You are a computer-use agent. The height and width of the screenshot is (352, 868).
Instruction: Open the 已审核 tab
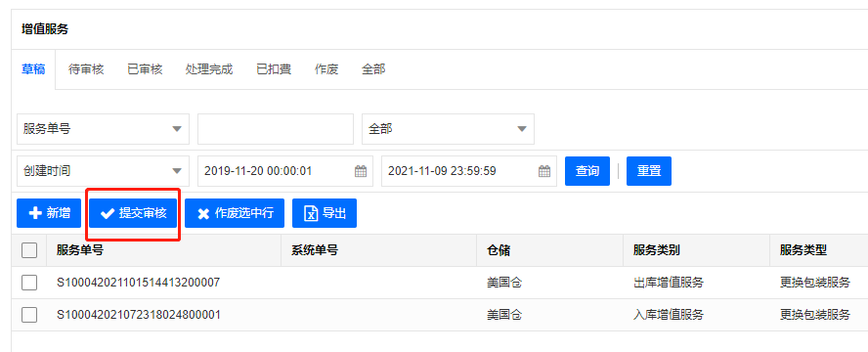pyautogui.click(x=145, y=69)
